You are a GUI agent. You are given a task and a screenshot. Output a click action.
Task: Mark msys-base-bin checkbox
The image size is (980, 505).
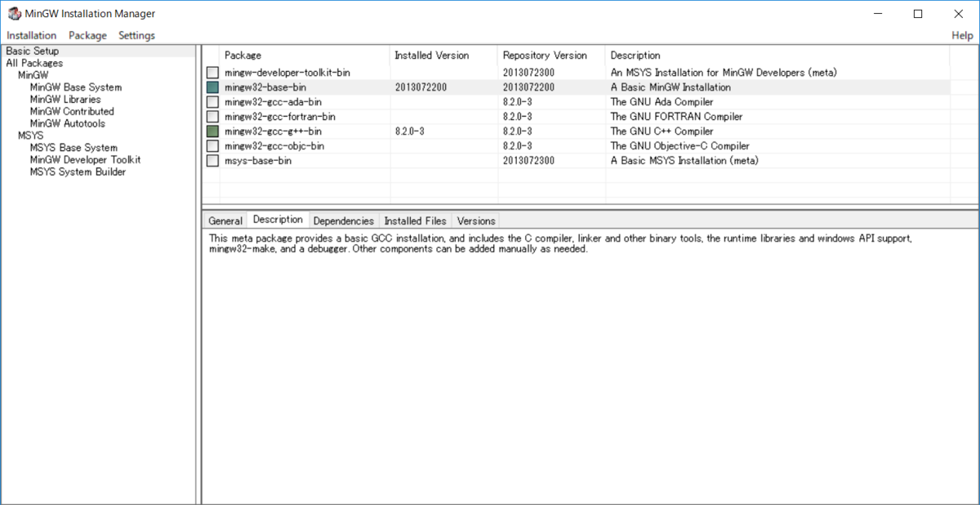click(x=212, y=161)
